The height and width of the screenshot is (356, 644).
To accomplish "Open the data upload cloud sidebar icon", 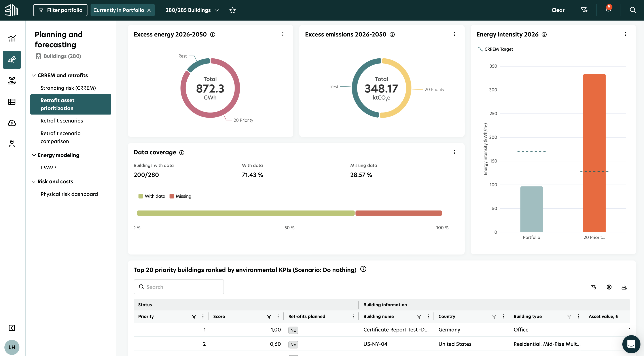I will click(12, 123).
